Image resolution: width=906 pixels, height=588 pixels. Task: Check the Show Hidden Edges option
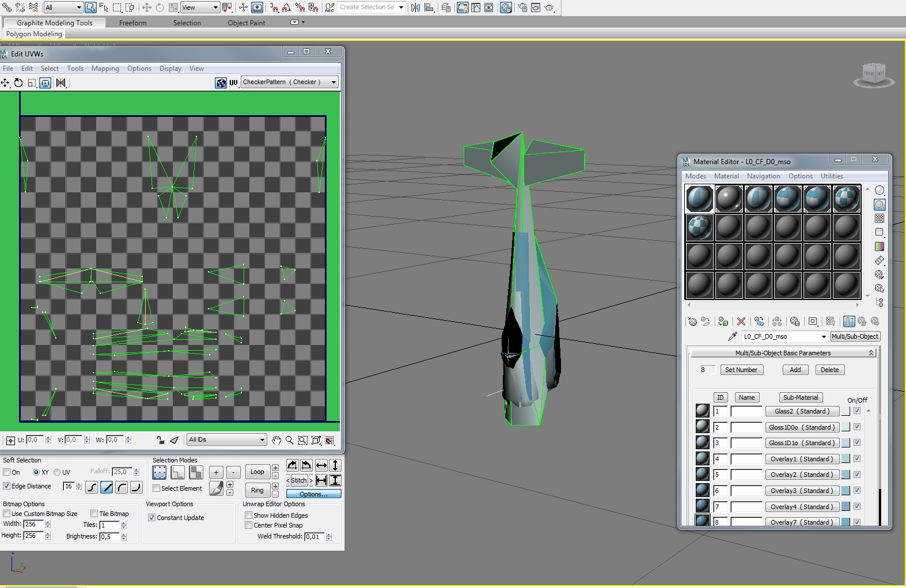point(249,515)
